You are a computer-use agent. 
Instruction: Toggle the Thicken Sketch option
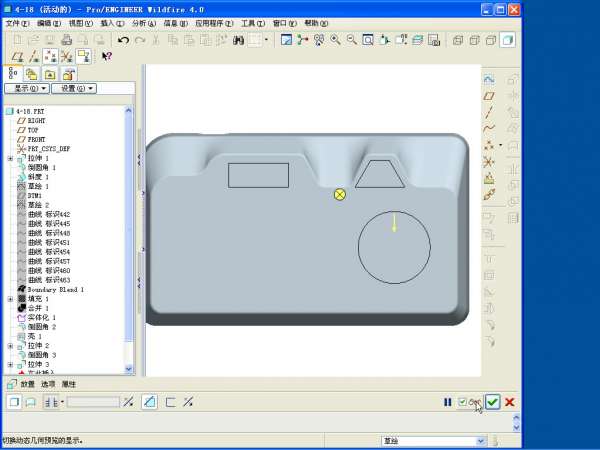click(171, 402)
